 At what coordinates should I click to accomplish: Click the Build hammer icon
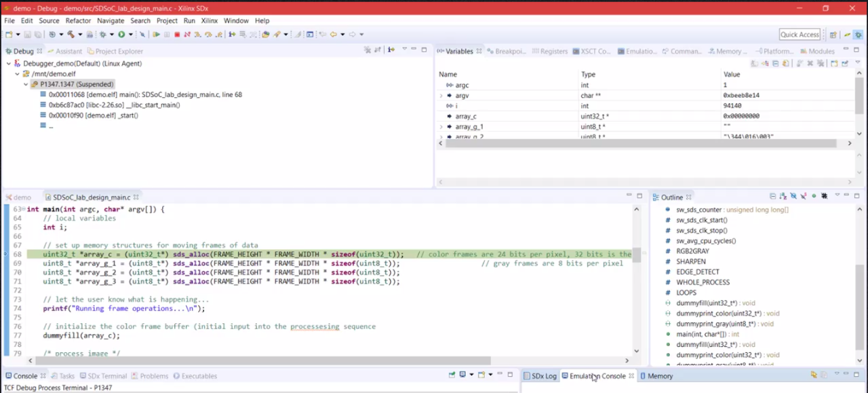[x=71, y=34]
